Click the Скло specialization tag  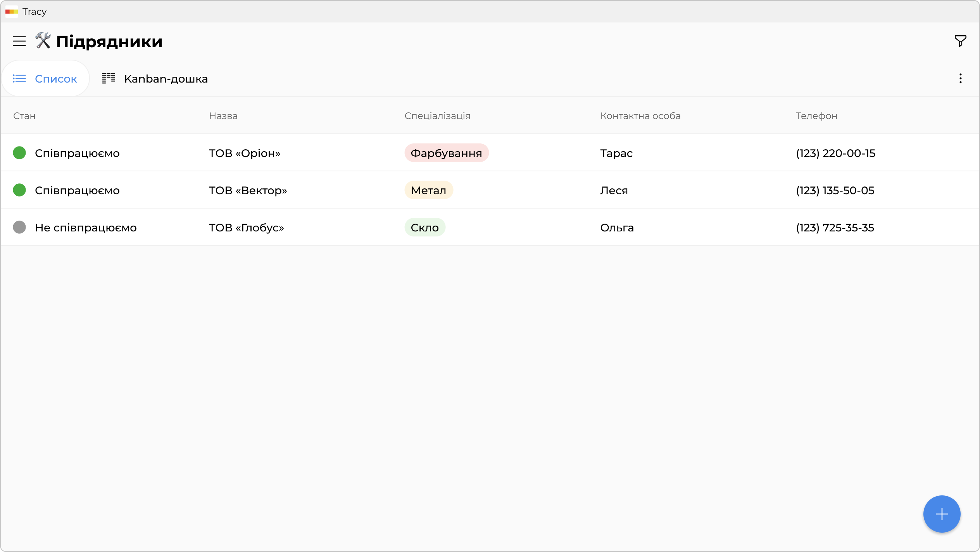[424, 228]
